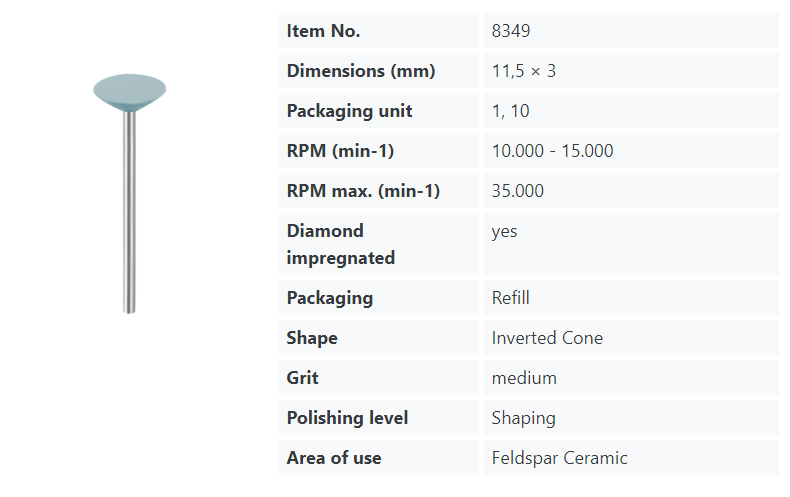Select the Dimensions (mm) label

tap(361, 71)
